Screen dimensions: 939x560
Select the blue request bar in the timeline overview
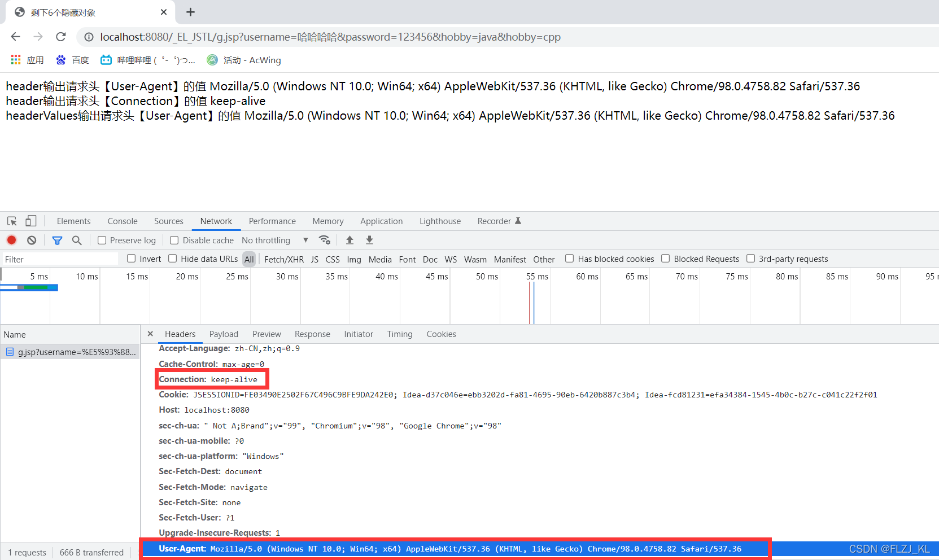pos(29,288)
